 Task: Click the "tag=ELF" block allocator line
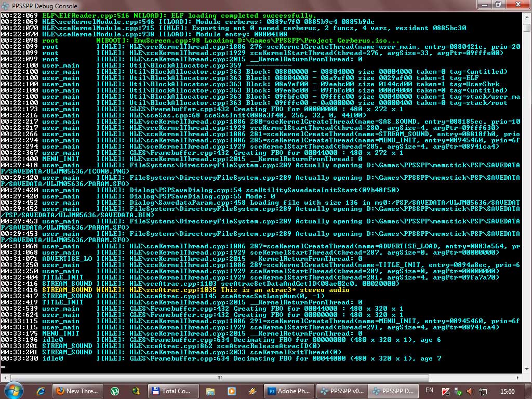point(239,78)
